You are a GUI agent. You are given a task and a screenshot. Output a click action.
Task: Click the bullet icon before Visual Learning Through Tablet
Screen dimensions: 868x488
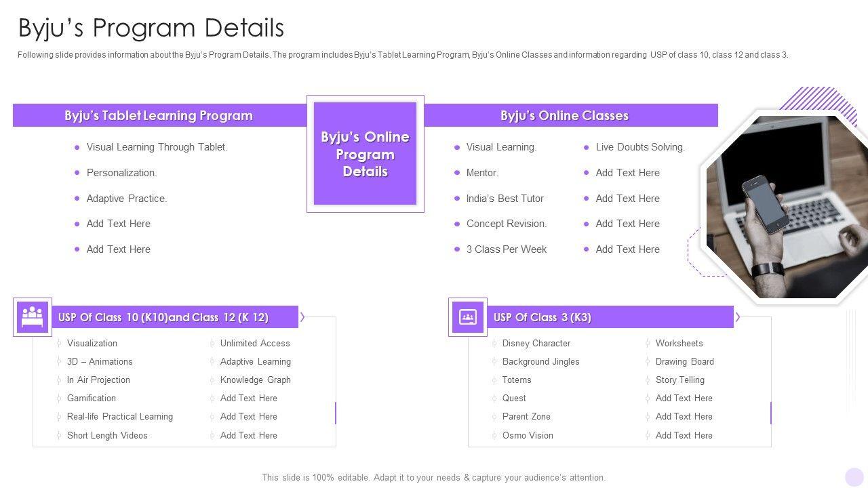(77, 147)
